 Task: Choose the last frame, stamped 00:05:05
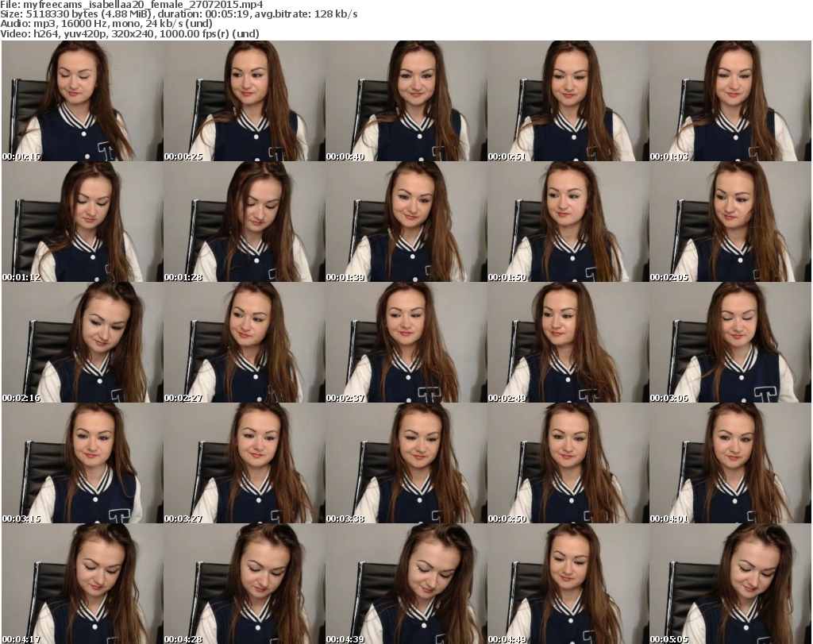tap(730, 584)
